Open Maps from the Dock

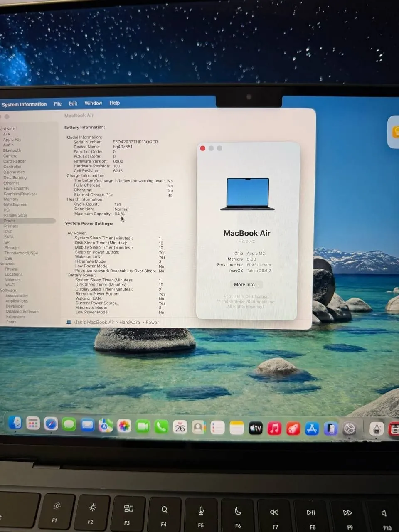tap(106, 425)
